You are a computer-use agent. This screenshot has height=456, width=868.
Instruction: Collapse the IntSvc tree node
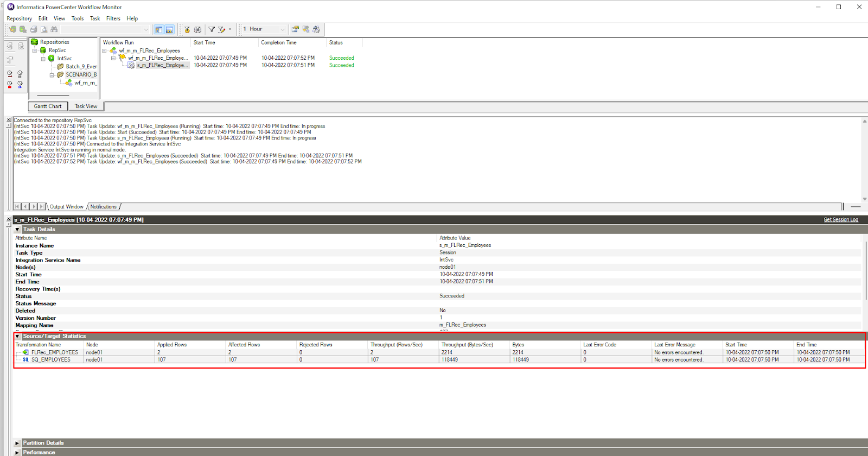(x=43, y=59)
